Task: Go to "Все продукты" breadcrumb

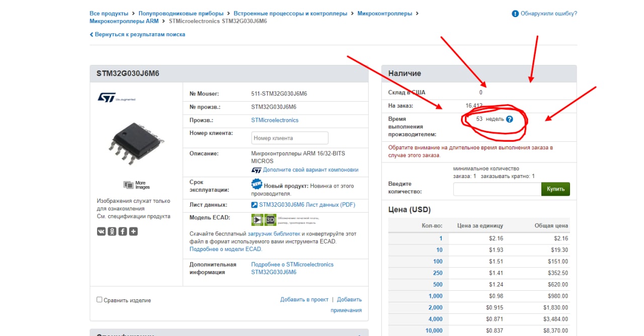Action: 108,14
